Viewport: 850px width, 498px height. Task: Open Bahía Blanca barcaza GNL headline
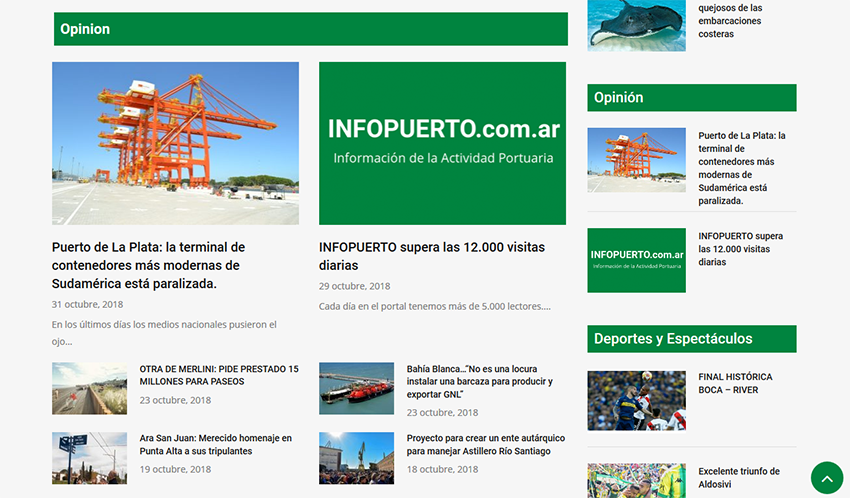pos(480,381)
